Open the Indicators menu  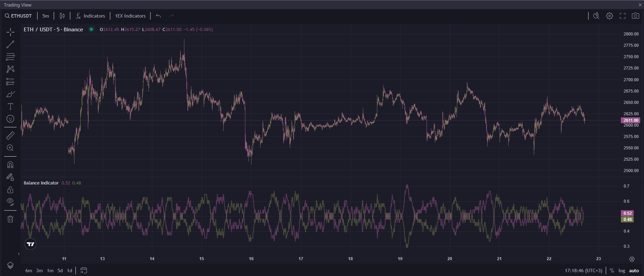pyautogui.click(x=90, y=16)
